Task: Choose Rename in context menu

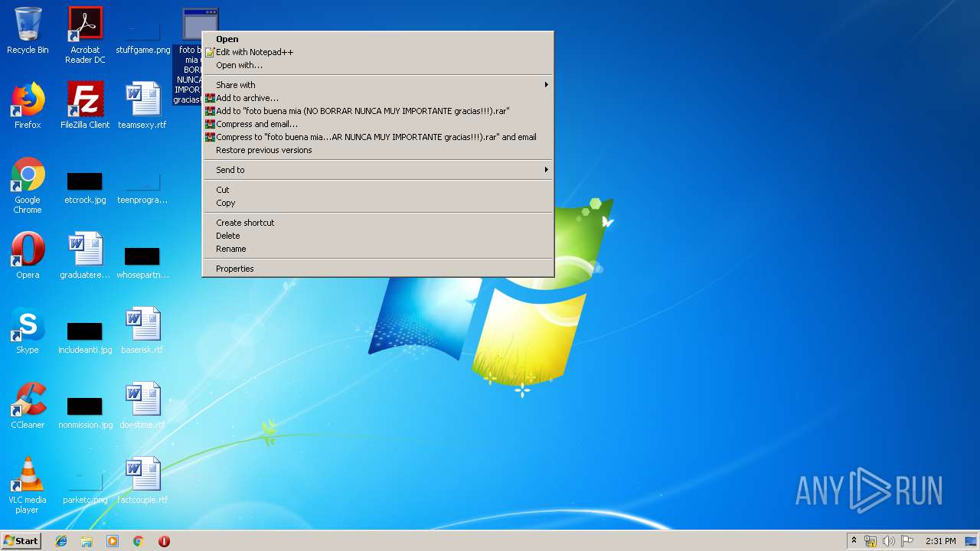Action: (x=377, y=249)
